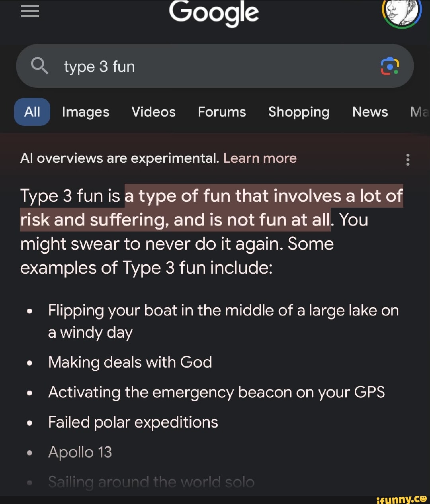Open the AI overview three-dot options
The image size is (430, 504).
pyautogui.click(x=408, y=160)
